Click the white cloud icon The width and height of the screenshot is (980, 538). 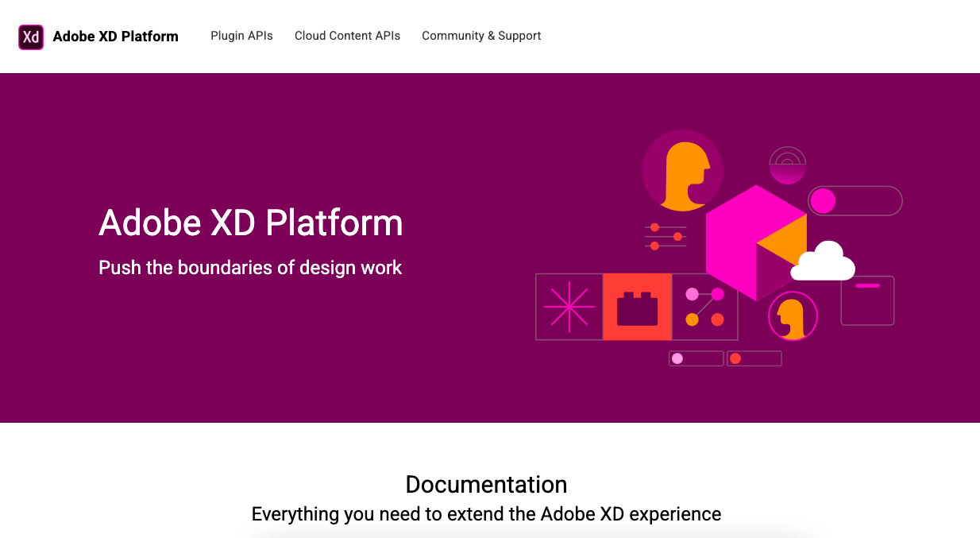click(x=824, y=260)
